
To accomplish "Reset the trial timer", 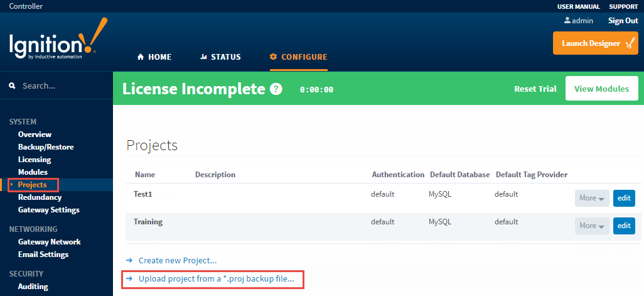I will pos(535,89).
